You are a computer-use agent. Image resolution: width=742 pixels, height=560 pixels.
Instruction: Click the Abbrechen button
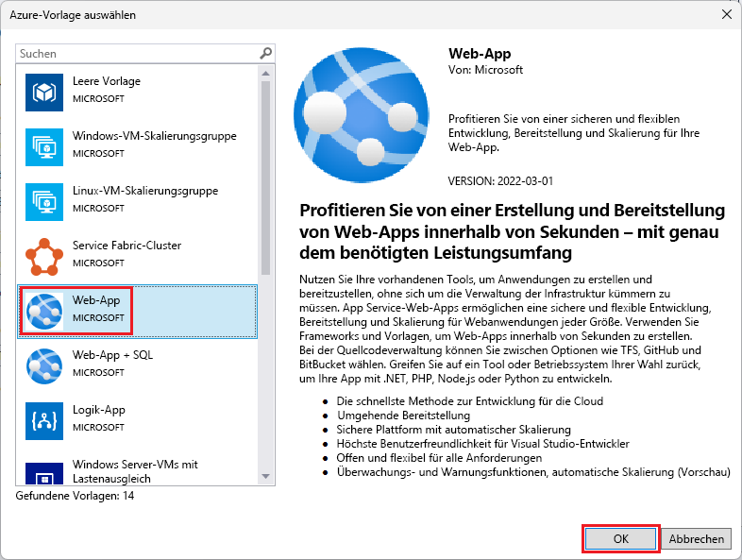tap(696, 538)
